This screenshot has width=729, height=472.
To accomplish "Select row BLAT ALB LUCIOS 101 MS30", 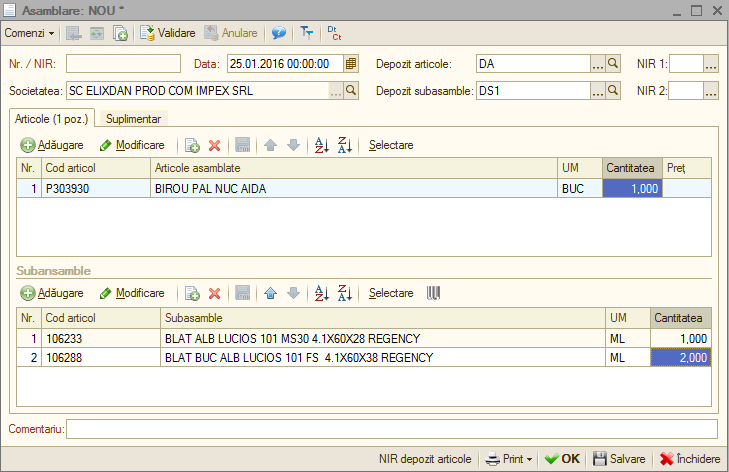I will pos(364,338).
